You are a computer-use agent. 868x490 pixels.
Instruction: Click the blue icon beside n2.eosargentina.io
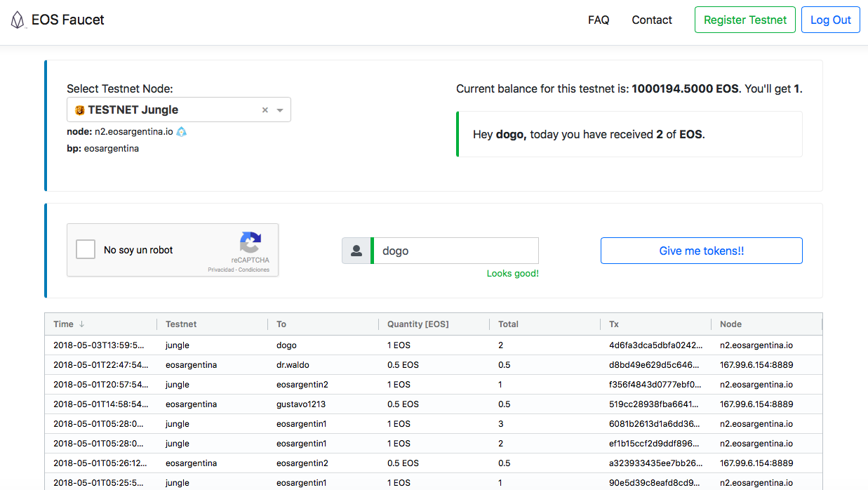coord(182,131)
